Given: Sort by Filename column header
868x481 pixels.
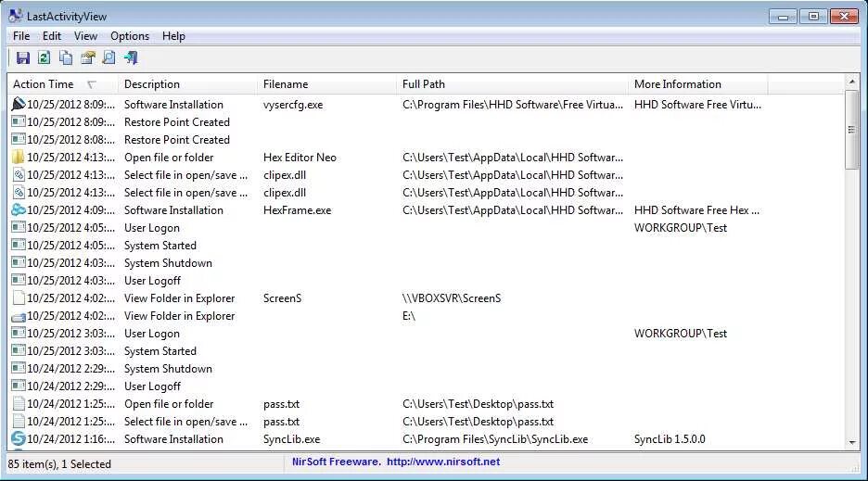Looking at the screenshot, I should (326, 84).
